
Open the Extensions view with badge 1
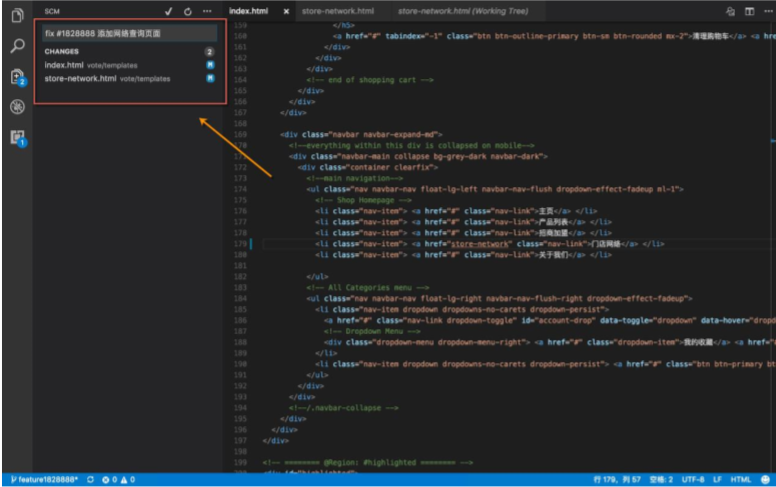tap(18, 138)
